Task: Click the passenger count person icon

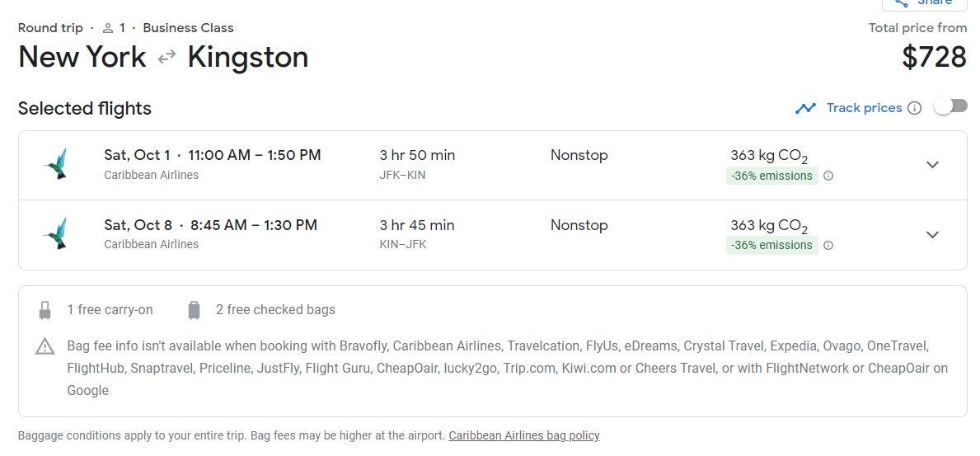Action: [x=108, y=28]
